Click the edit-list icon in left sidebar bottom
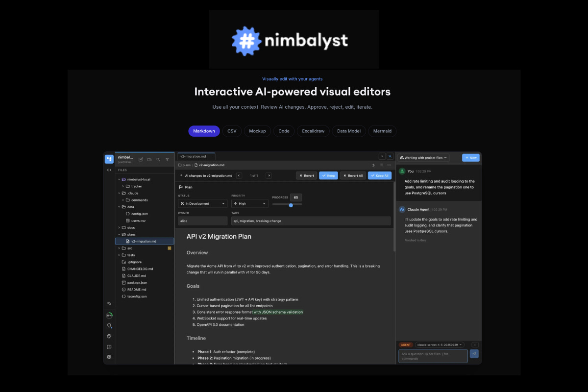This screenshot has height=392, width=588. 109,303
